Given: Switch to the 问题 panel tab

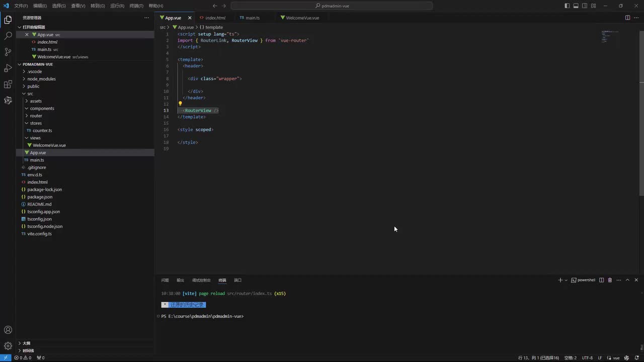Looking at the screenshot, I should (x=165, y=280).
